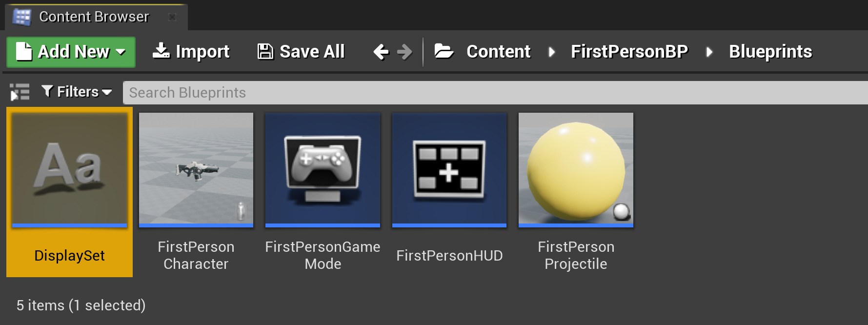Select the FirstPersonGameMode gamepad thumbnail
Viewport: 868px width, 325px height.
323,170
